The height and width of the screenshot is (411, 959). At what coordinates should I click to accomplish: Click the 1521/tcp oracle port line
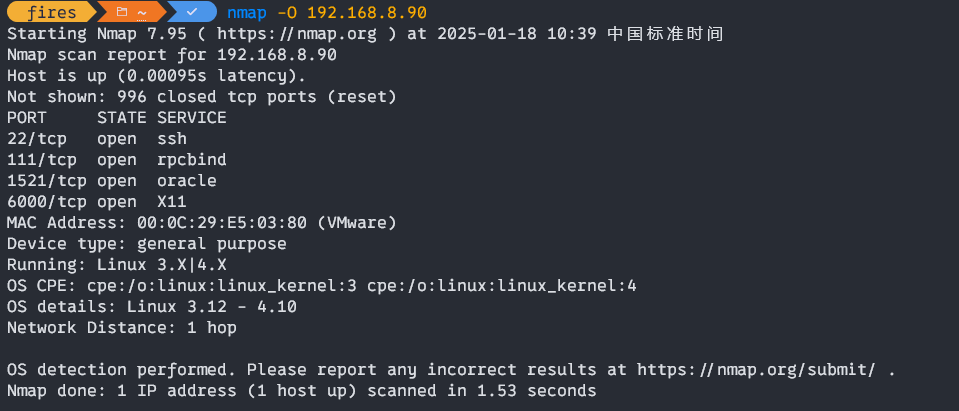[112, 181]
